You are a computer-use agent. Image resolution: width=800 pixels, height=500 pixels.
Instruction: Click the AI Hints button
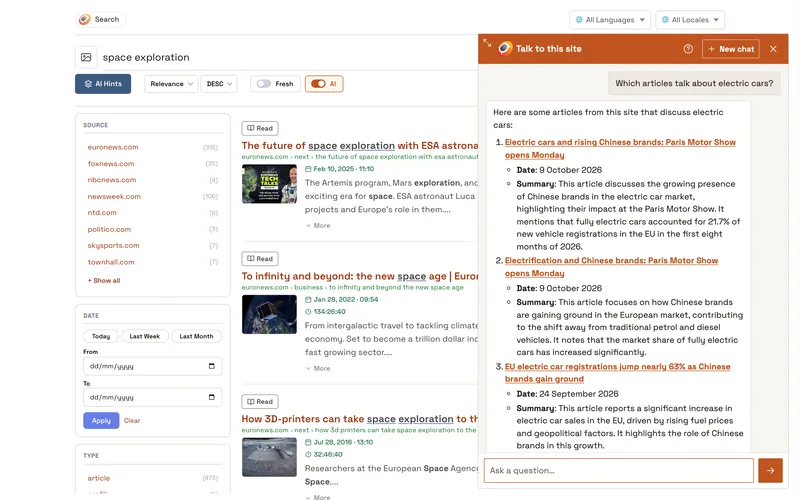(x=103, y=84)
